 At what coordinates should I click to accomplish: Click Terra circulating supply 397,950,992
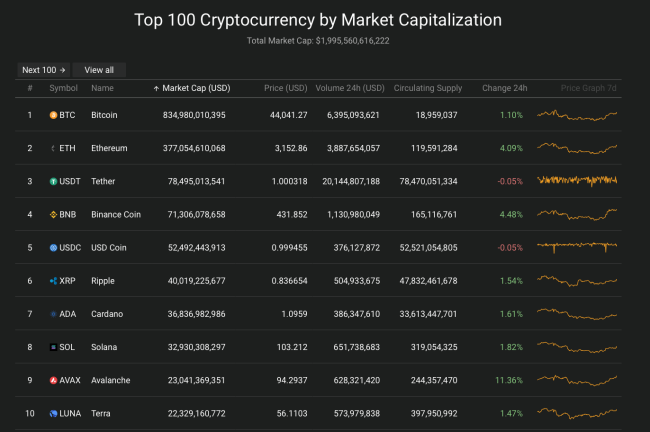point(434,414)
